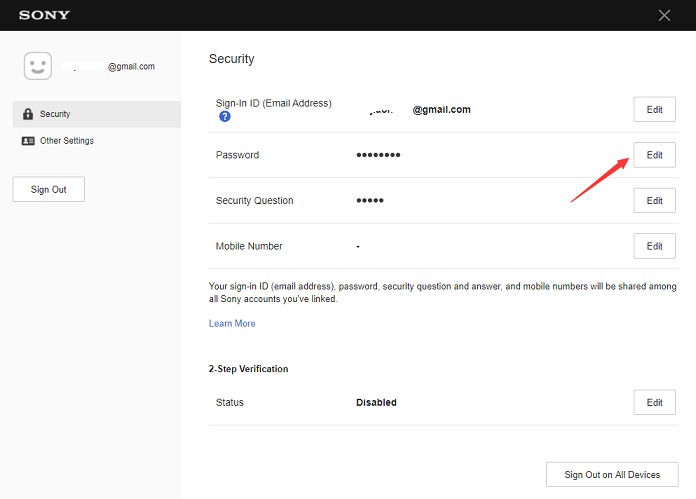Screen dimensions: 696x499
Task: Click the masked security question dots
Action: [x=370, y=201]
